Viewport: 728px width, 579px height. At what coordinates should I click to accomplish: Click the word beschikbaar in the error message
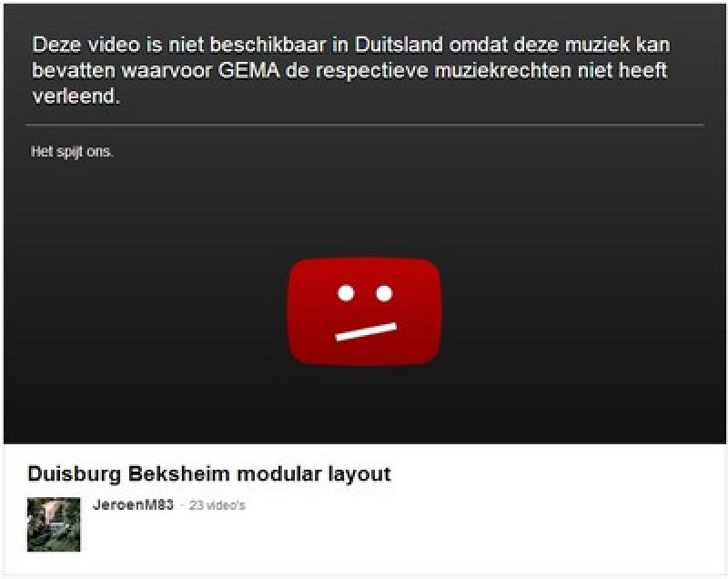coord(268,45)
